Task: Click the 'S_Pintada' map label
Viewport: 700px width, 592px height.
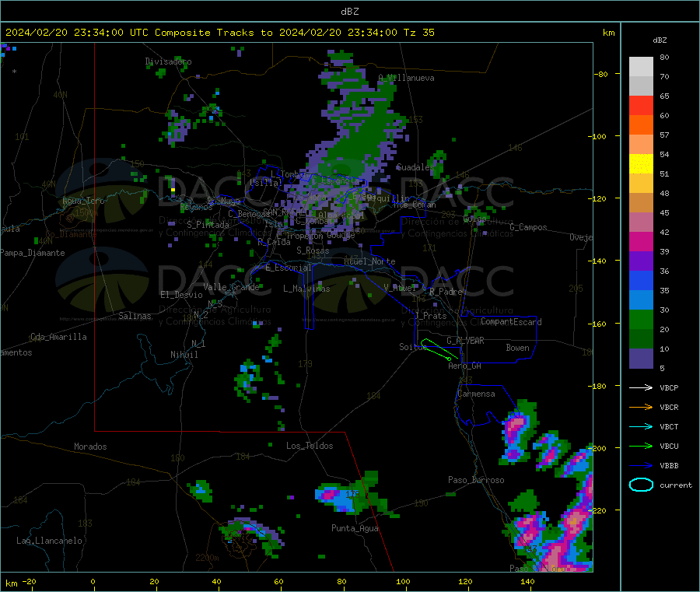Action: pos(208,225)
